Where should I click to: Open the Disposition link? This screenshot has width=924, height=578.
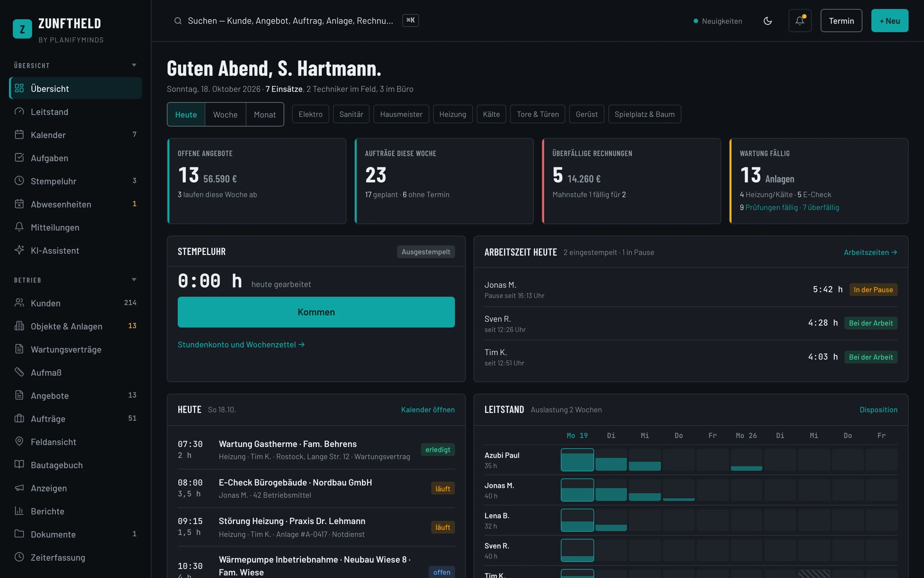878,409
